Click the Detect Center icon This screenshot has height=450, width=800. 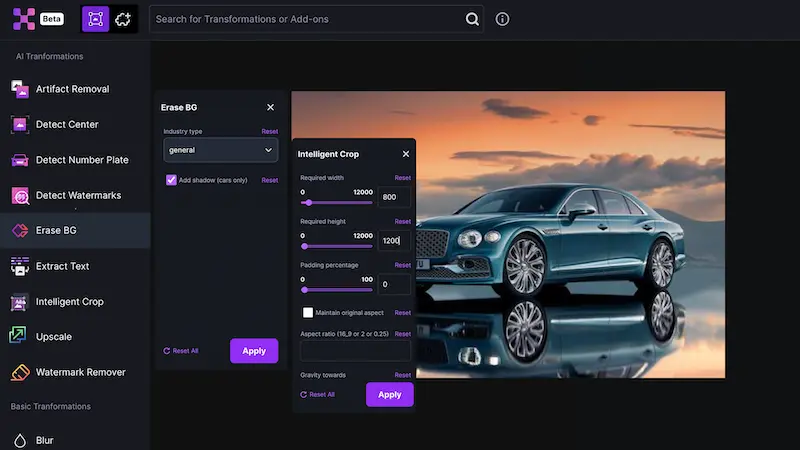coord(20,124)
